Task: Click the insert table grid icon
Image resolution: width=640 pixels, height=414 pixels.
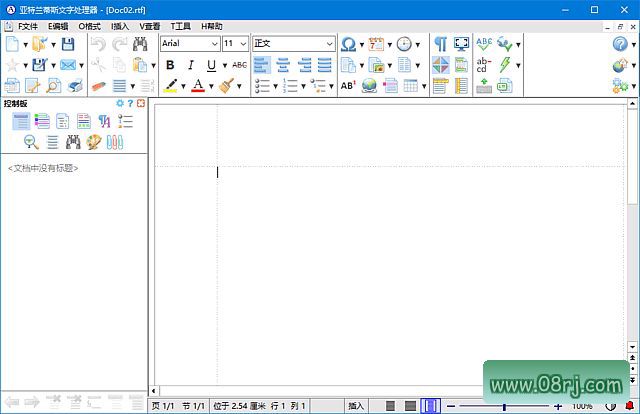Action: point(411,86)
